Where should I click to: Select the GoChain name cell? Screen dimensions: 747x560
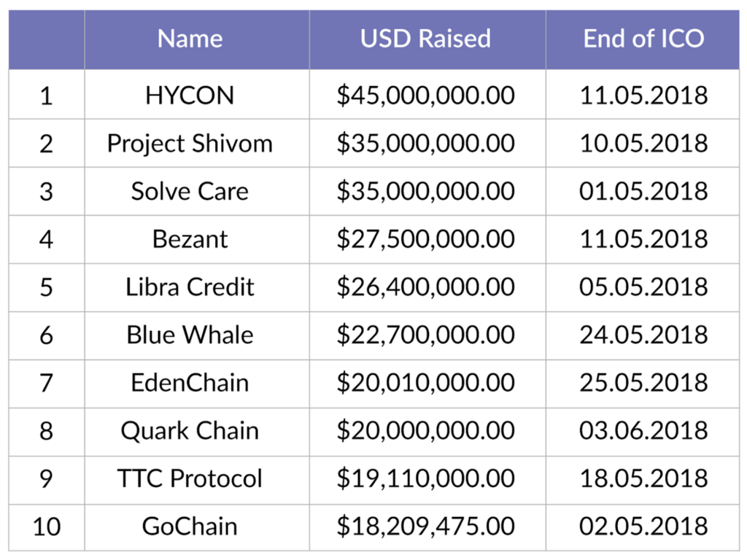click(x=190, y=526)
